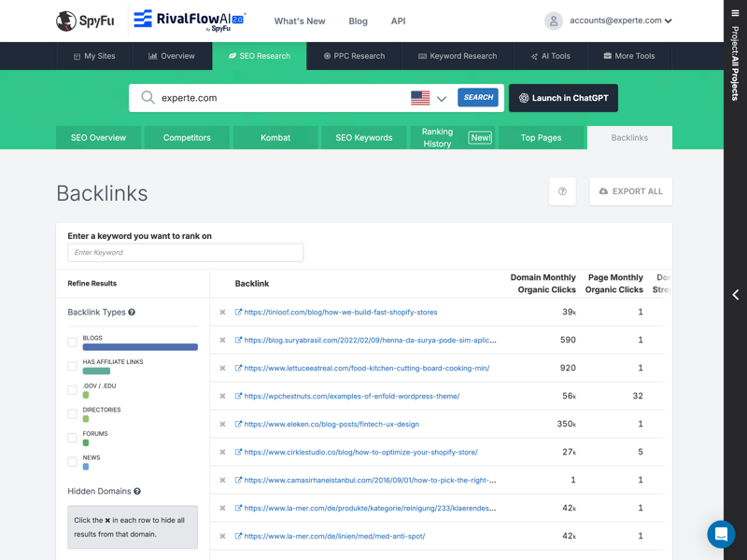This screenshot has width=747, height=560.
Task: Toggle the Forums backlink type checkbox
Action: pyautogui.click(x=73, y=438)
